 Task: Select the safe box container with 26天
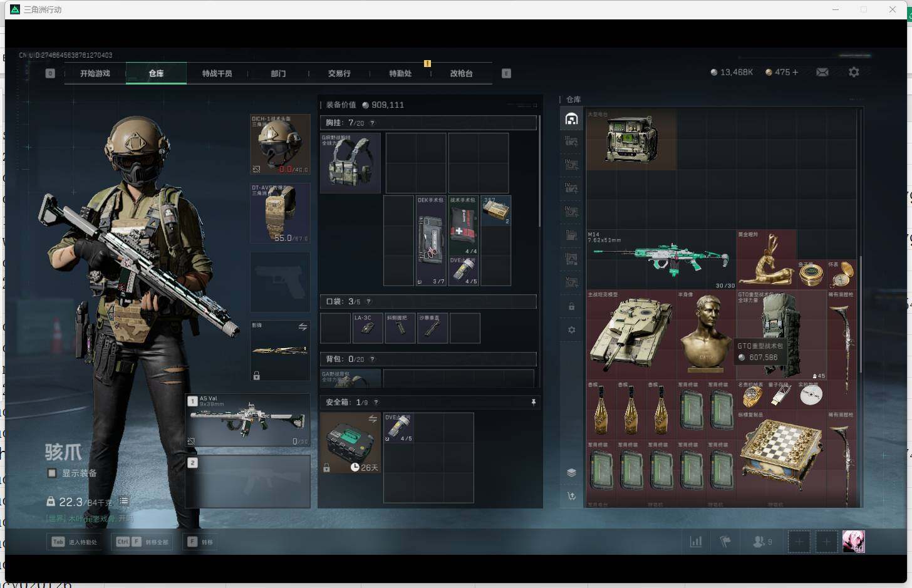pyautogui.click(x=350, y=443)
